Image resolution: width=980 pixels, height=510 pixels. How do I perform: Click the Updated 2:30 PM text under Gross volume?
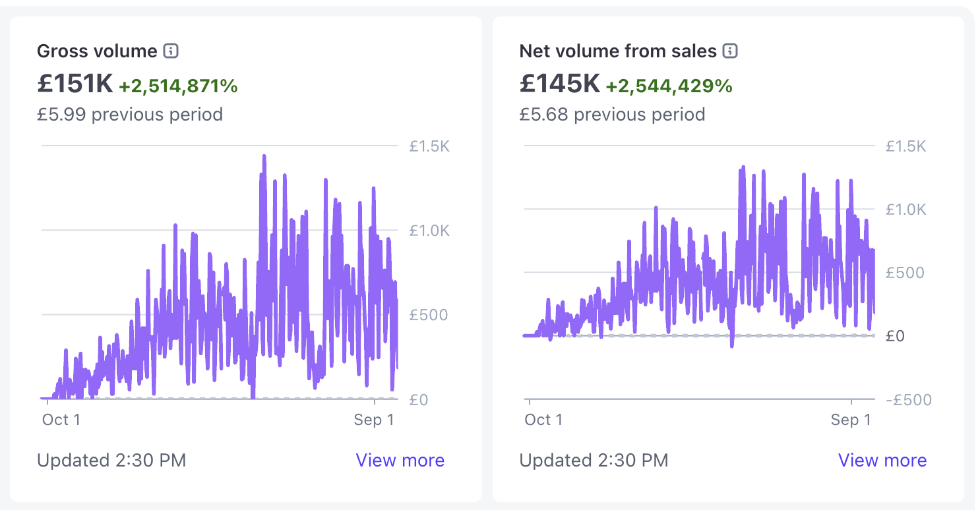[111, 460]
